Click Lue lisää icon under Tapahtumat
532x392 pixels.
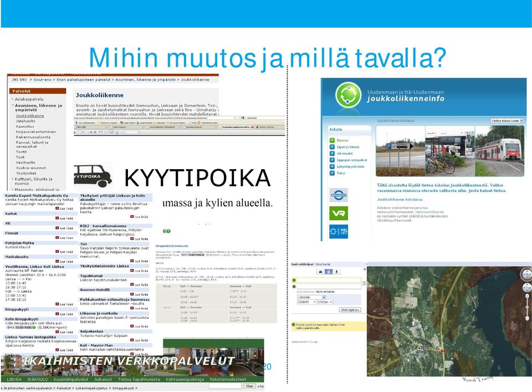pos(132,285)
